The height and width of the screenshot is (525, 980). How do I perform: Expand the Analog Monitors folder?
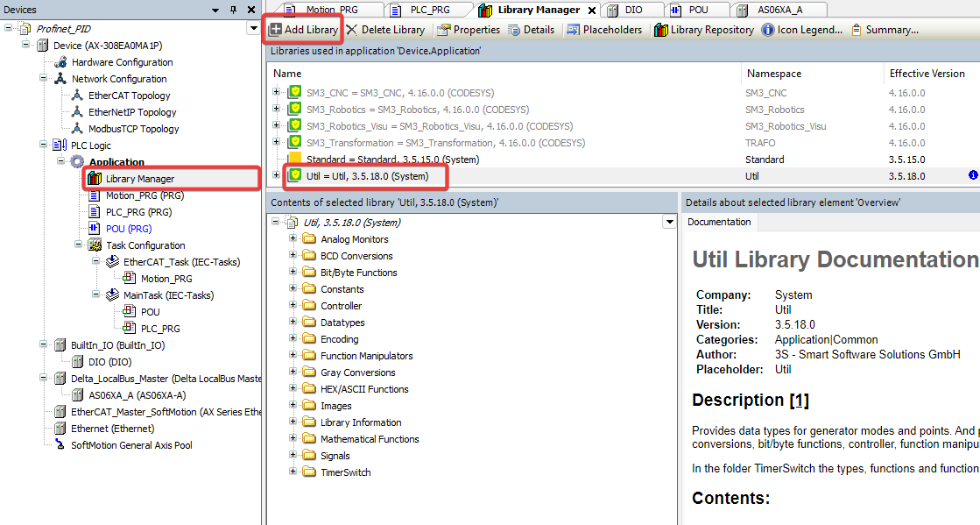point(293,239)
